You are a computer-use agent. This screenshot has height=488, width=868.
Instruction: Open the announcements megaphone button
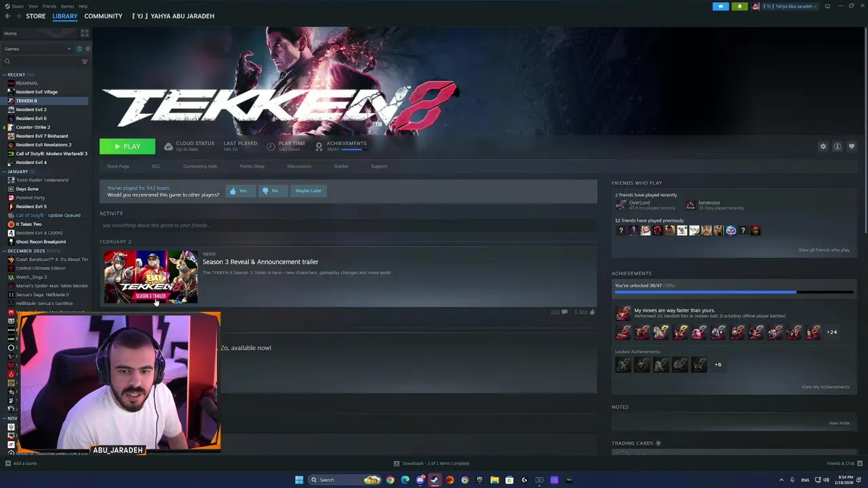721,6
